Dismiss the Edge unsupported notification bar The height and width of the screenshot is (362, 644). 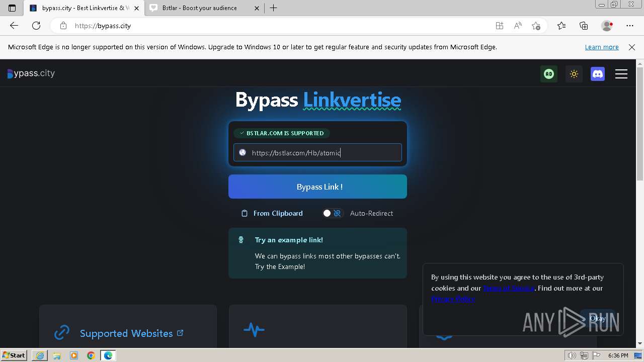[x=632, y=47]
